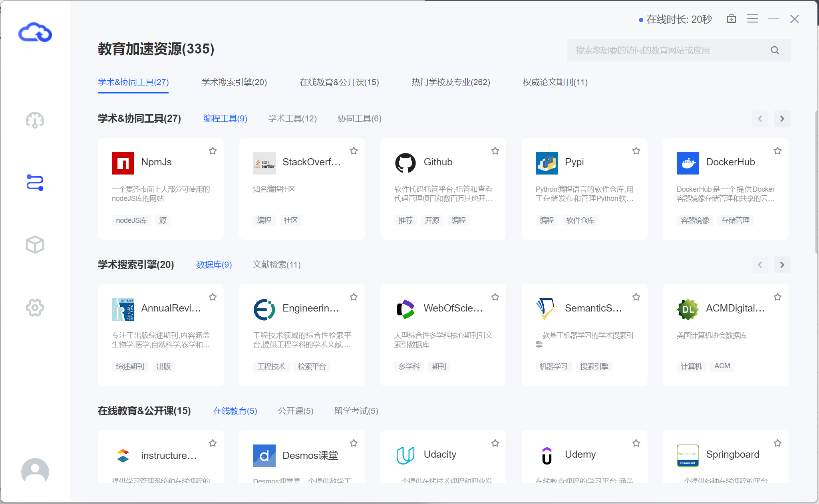Select the 数据库(9) filter
Screen dimensions: 819x504
[x=214, y=265]
